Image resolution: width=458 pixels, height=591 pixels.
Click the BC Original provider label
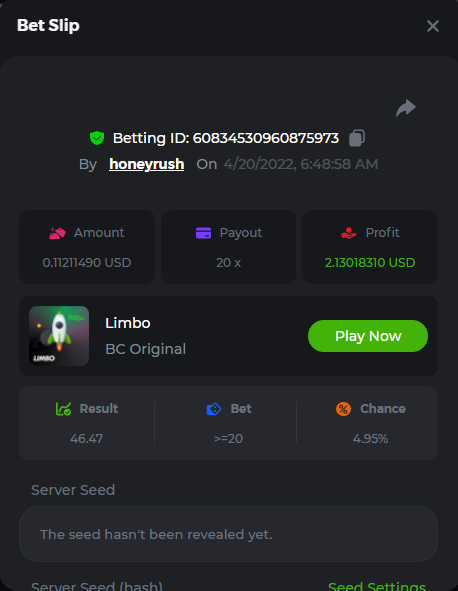click(146, 349)
